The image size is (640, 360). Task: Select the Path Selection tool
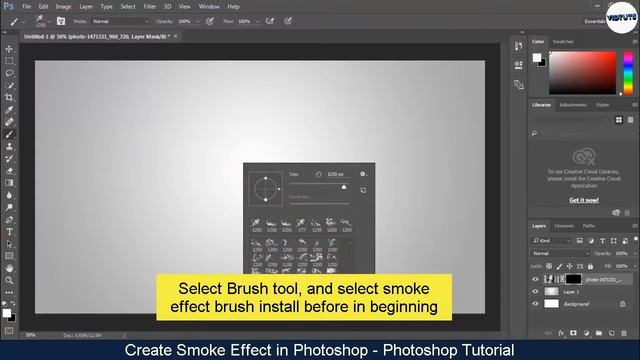point(9,244)
